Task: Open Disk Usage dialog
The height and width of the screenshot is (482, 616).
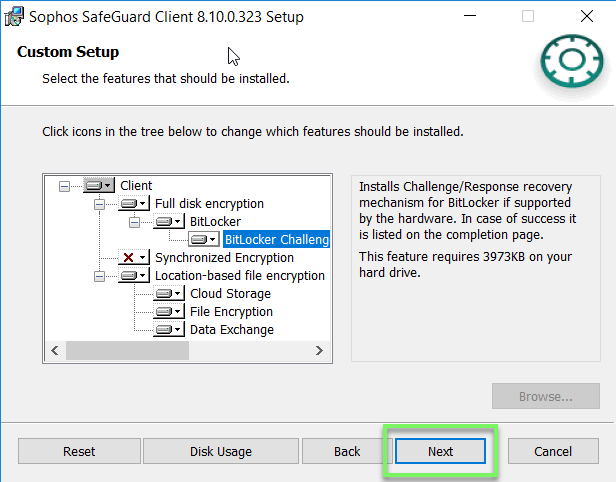Action: point(221,451)
